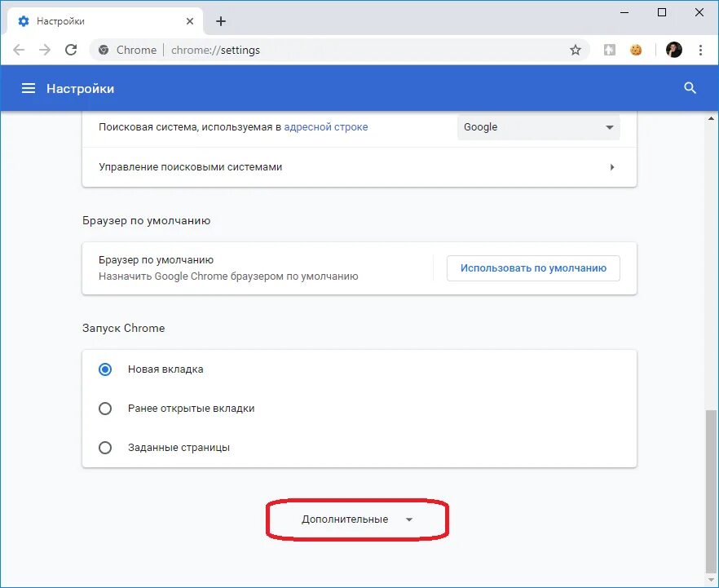719x588 pixels.
Task: Click the Настройки header title
Action: pos(80,89)
